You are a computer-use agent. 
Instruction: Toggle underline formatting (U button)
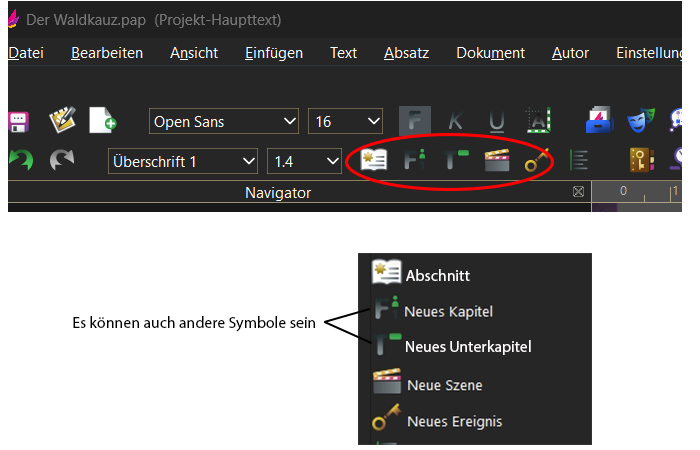point(496,121)
